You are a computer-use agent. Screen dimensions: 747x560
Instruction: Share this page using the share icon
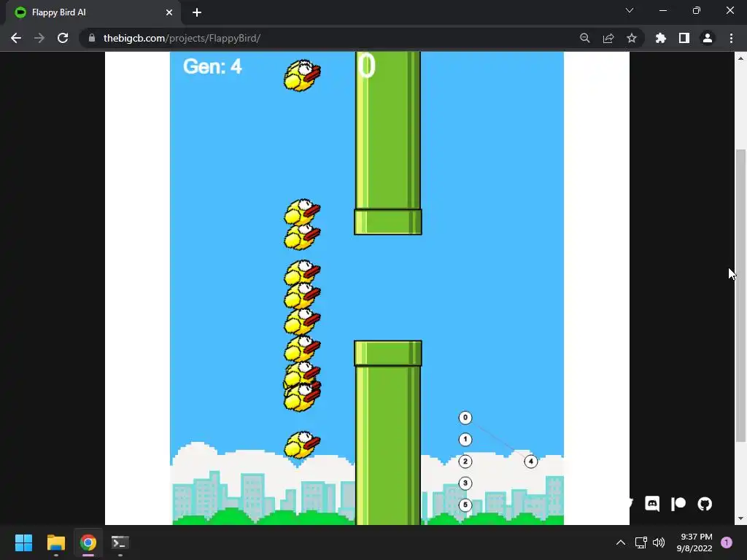click(x=608, y=38)
